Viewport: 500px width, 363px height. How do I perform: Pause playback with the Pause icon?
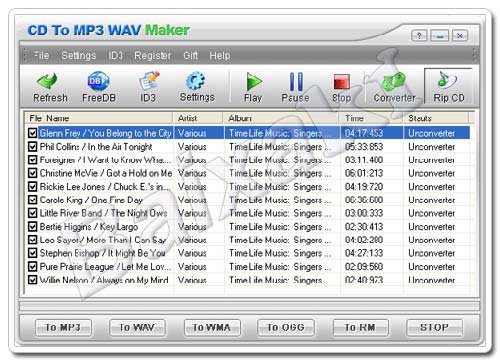[x=295, y=87]
